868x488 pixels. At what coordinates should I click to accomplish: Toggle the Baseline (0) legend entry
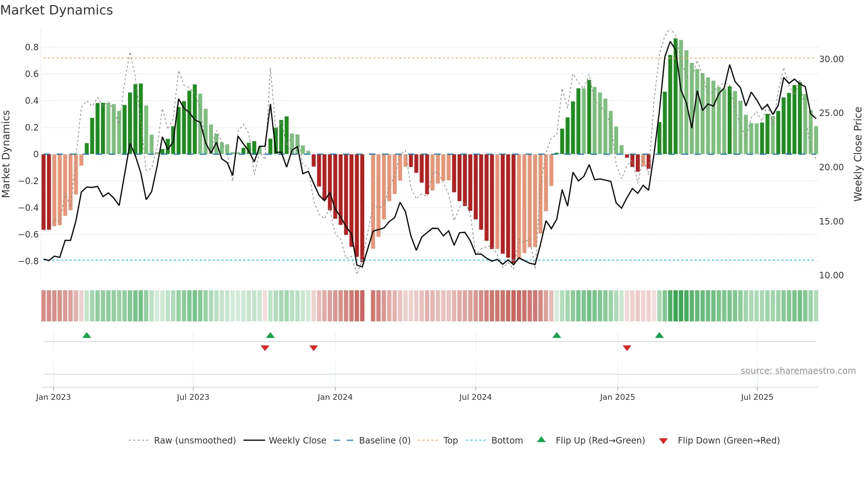(372, 440)
